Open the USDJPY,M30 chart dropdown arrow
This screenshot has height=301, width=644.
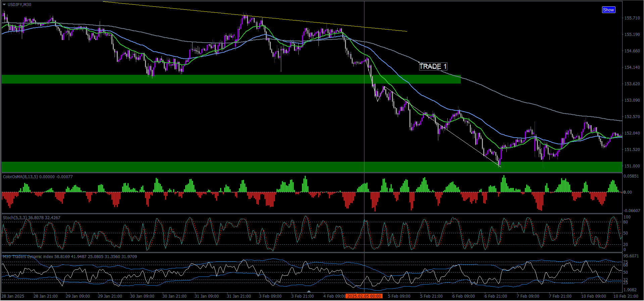[x=4, y=5]
